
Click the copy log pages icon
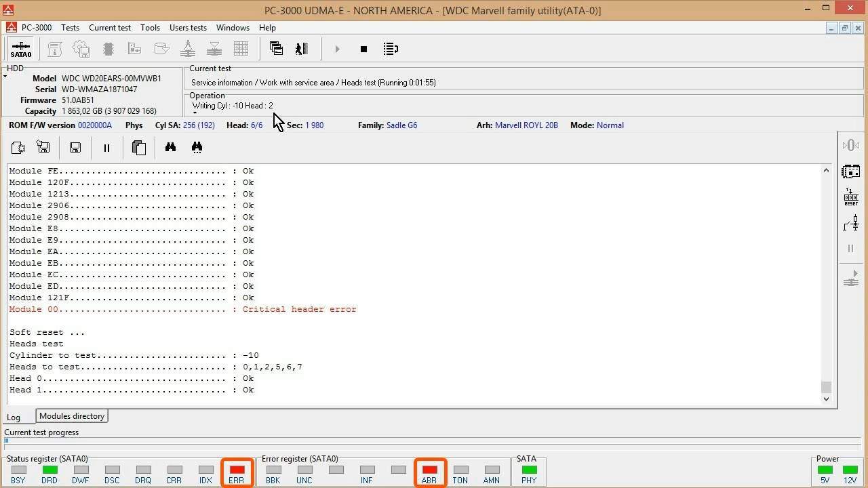139,148
